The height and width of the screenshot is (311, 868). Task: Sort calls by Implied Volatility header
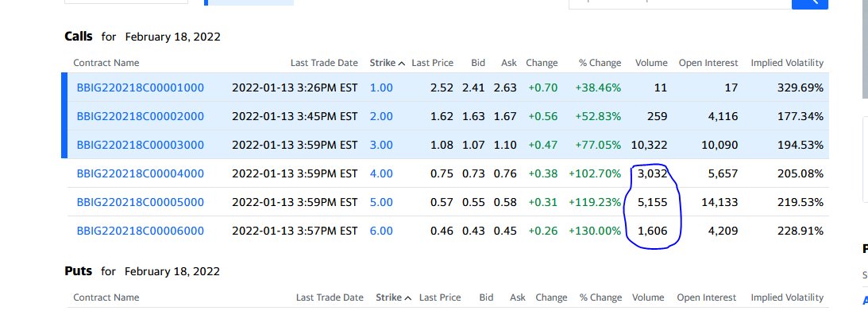click(787, 63)
